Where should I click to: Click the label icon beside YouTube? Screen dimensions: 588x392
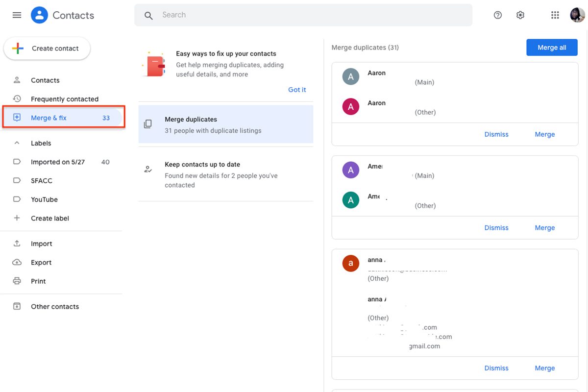[17, 199]
